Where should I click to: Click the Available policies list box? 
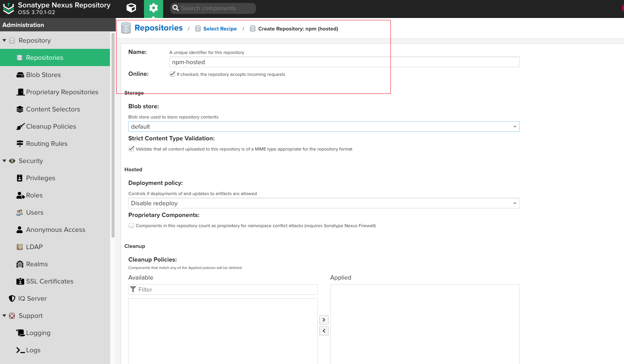(x=223, y=331)
